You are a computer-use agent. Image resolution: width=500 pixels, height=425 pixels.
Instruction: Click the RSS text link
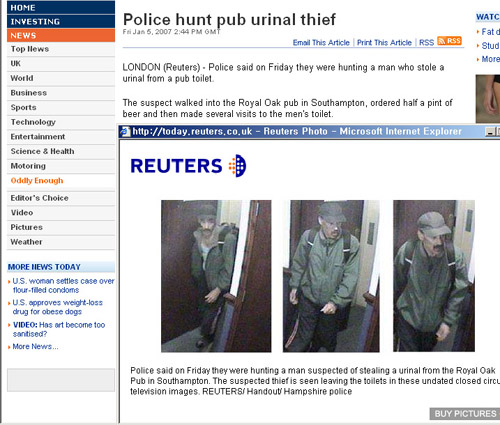(x=426, y=43)
